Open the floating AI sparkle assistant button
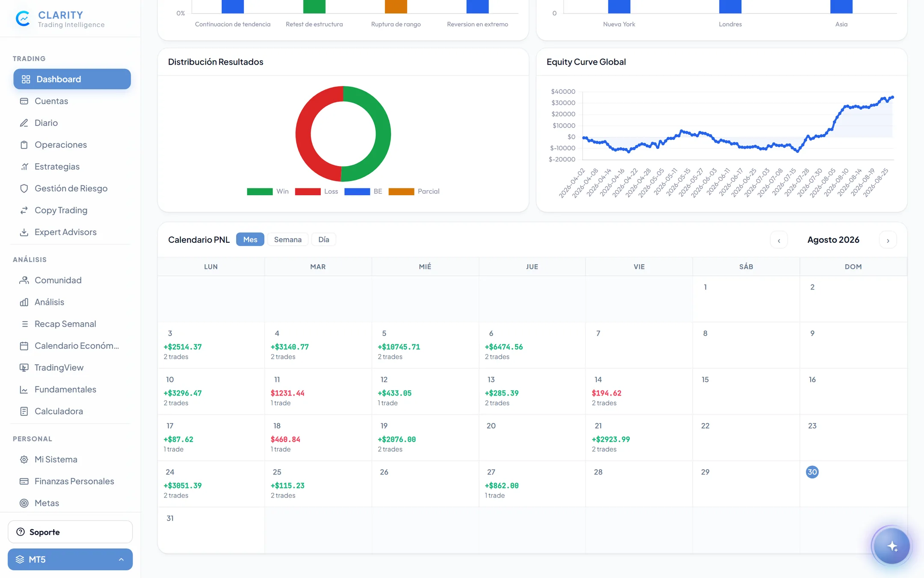The image size is (924, 578). point(891,546)
